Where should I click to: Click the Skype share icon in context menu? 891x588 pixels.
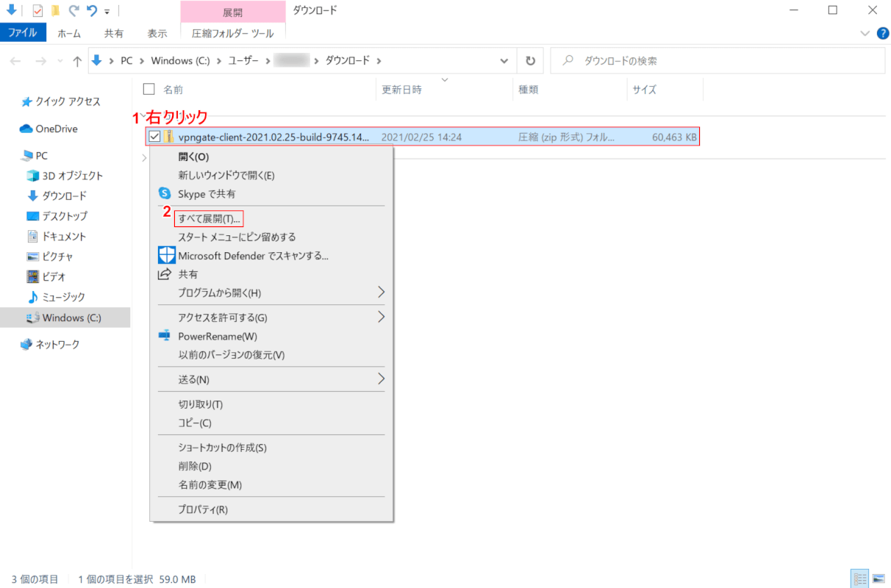(x=165, y=194)
